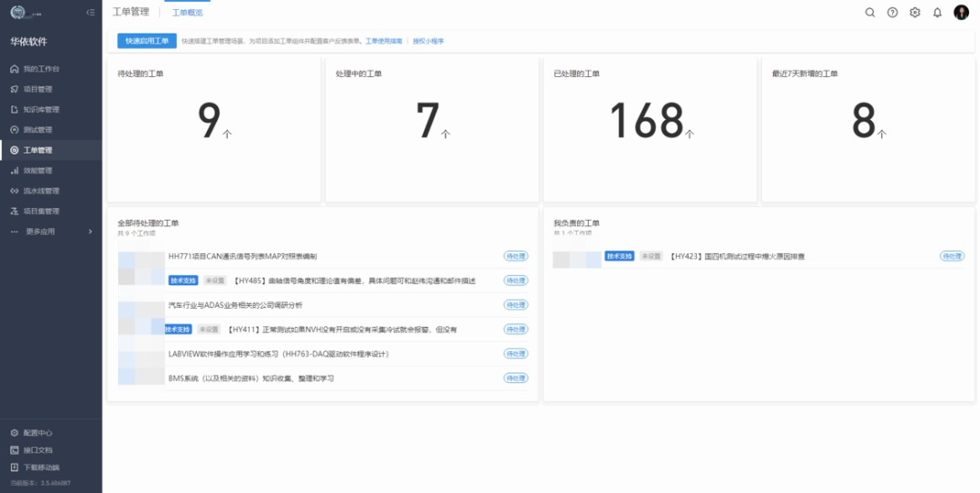
Task: Open the search icon in top bar
Action: tap(870, 13)
